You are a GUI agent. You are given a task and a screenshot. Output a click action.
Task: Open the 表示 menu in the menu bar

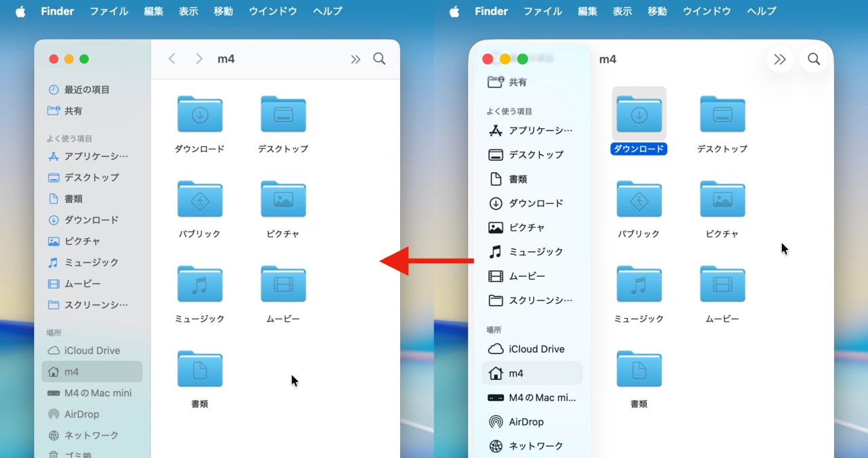pyautogui.click(x=189, y=11)
